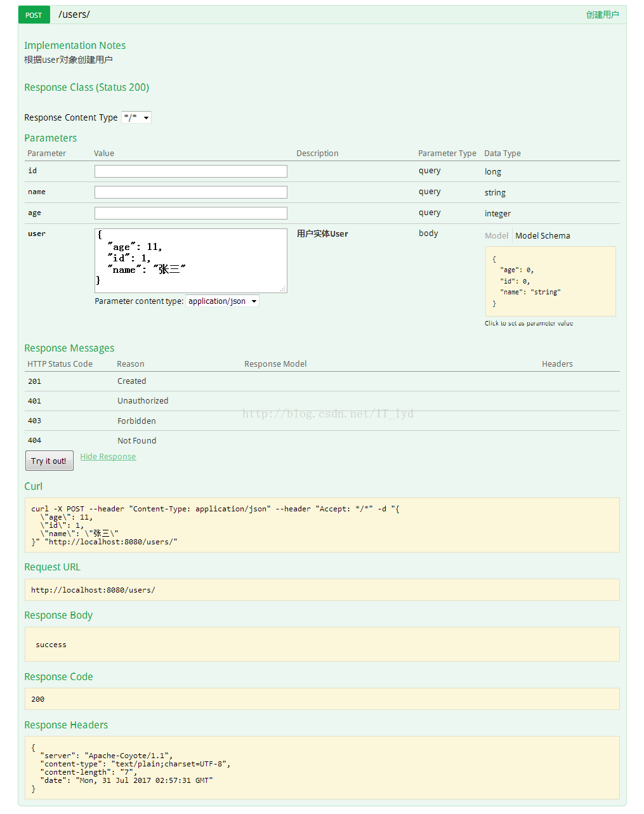644x814 pixels.
Task: Open the Parameter content type dropdown
Action: coord(223,301)
